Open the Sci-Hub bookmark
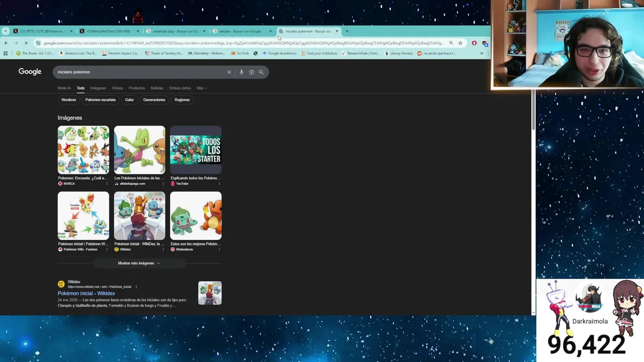This screenshot has height=362, width=644. [240, 53]
